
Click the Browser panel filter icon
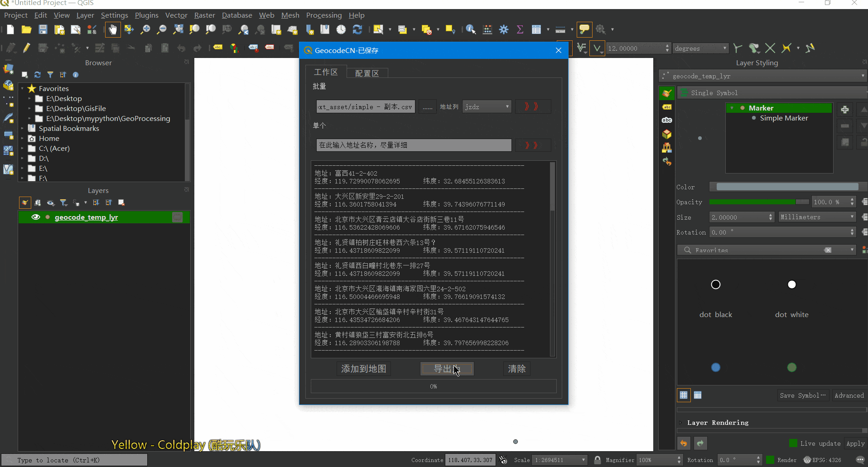click(x=50, y=75)
